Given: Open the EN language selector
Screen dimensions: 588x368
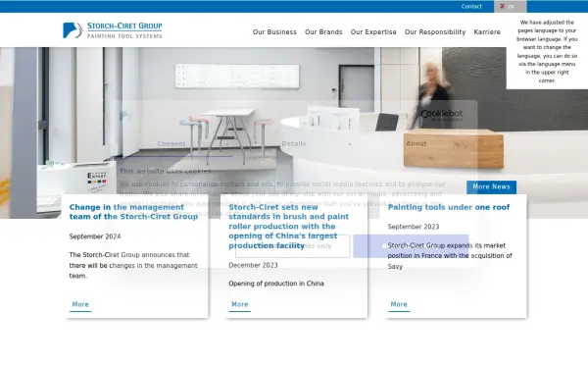Looking at the screenshot, I should [510, 7].
